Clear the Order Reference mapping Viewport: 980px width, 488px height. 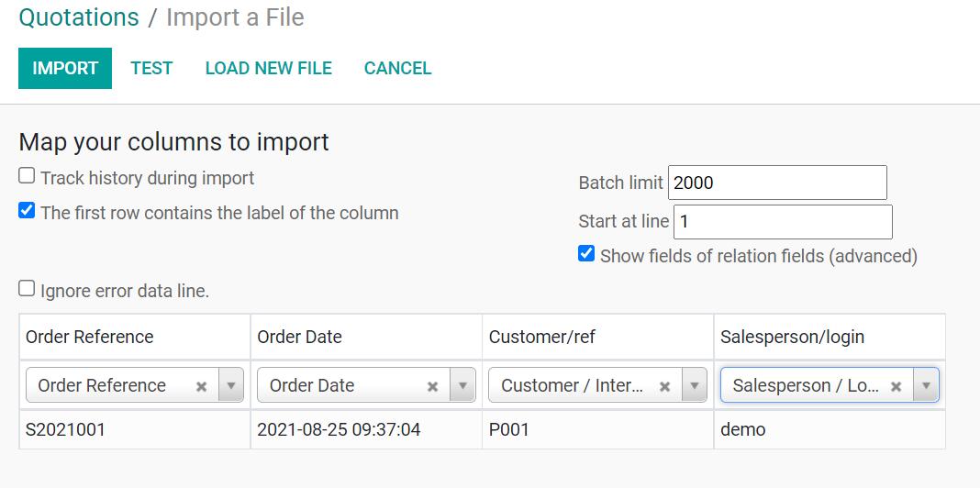[x=201, y=387]
